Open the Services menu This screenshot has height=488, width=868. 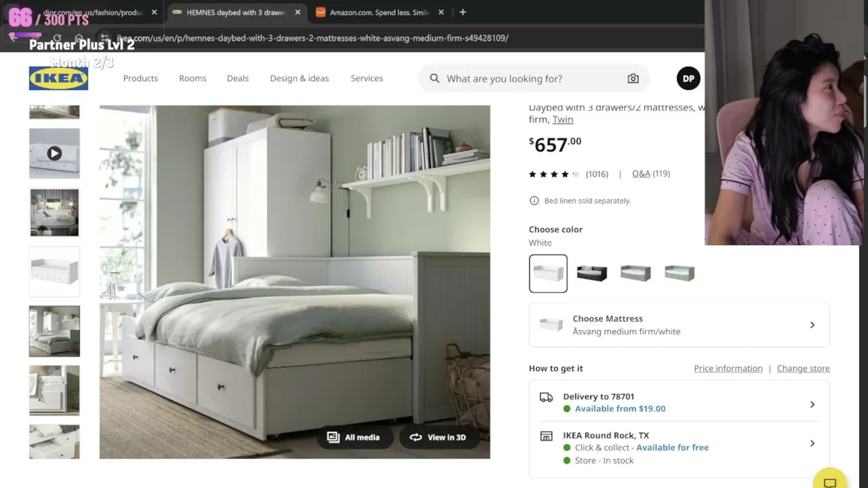click(367, 79)
